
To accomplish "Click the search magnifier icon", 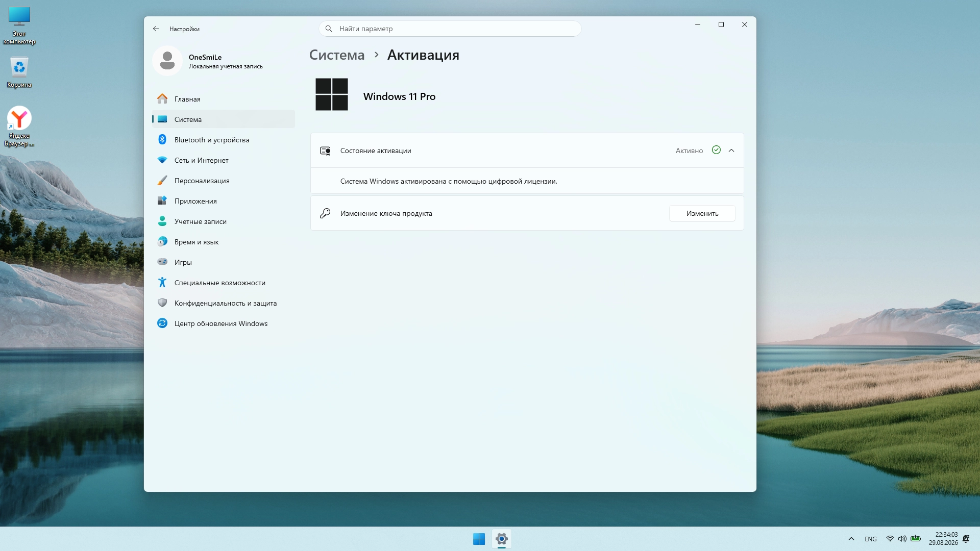I will click(x=329, y=29).
